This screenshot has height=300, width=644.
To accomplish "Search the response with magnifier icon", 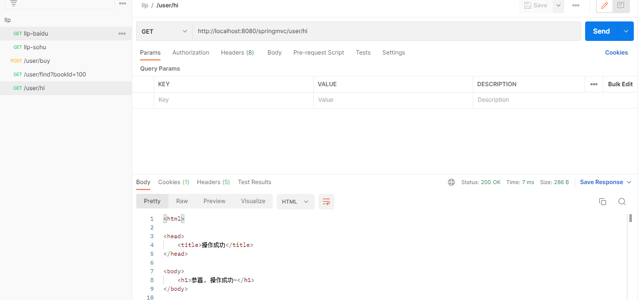I will (x=622, y=202).
